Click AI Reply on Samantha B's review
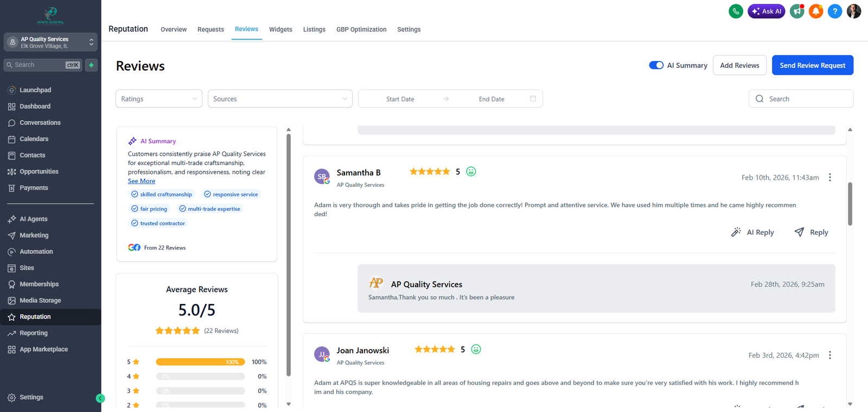868x412 pixels. (x=752, y=232)
